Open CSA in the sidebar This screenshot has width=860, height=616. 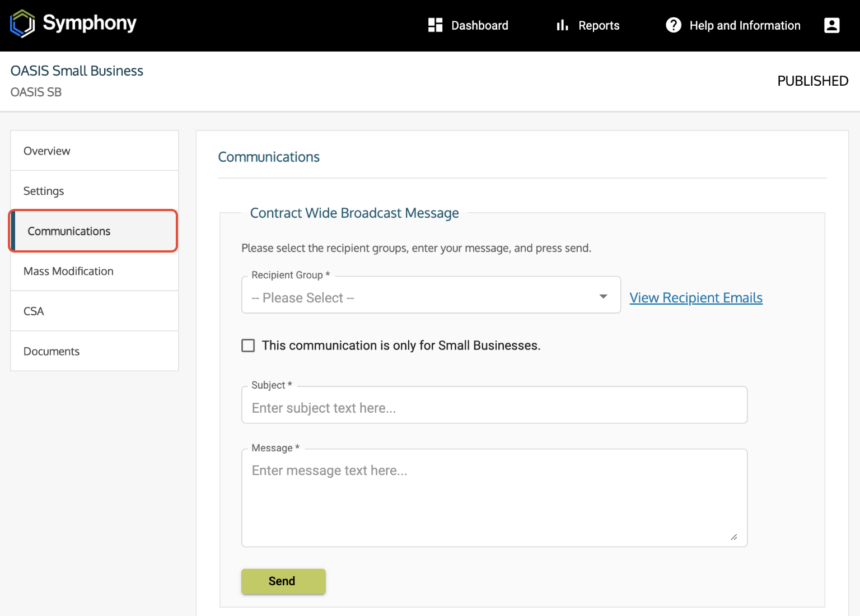coord(95,311)
